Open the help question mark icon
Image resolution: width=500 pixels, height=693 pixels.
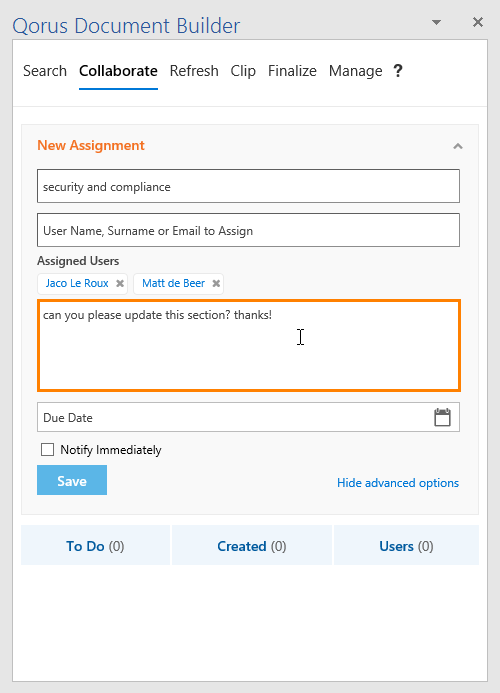coord(398,71)
